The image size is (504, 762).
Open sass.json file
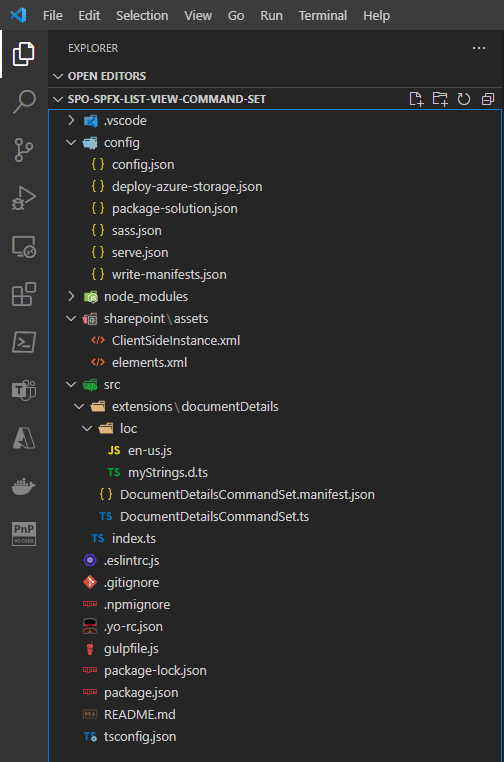coord(275,231)
